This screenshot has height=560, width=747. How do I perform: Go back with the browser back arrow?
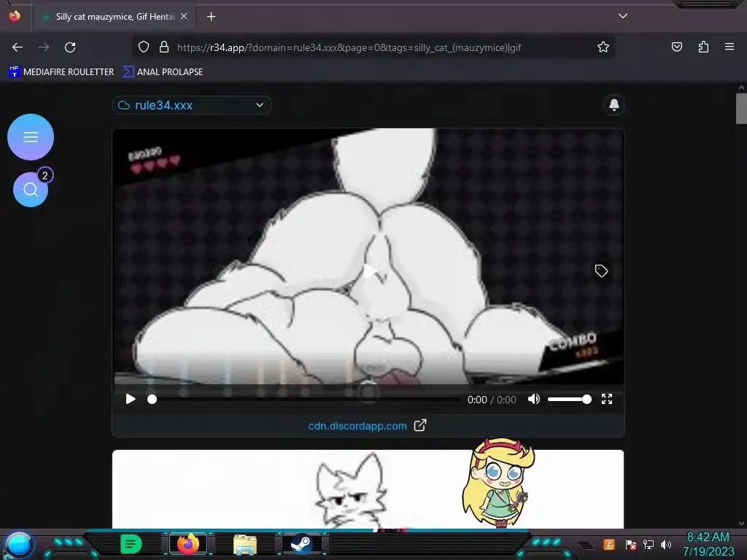tap(18, 47)
